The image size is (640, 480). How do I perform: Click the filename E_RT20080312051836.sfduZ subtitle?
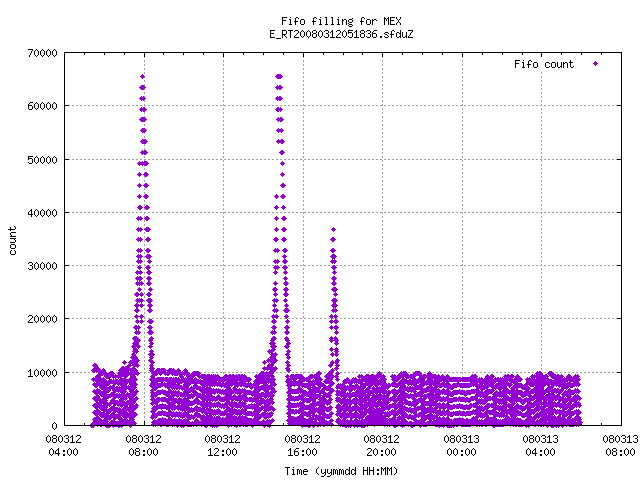pyautogui.click(x=341, y=34)
